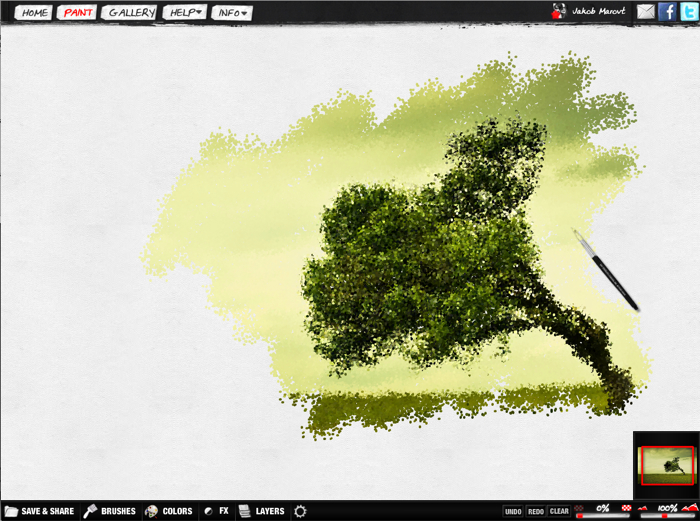Open the Gallery tab
Image resolution: width=700 pixels, height=521 pixels.
[x=131, y=13]
